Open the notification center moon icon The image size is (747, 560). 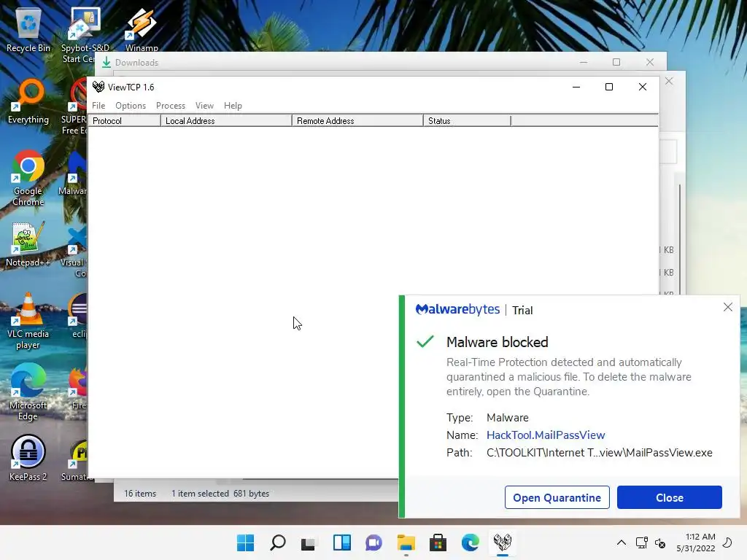(727, 542)
